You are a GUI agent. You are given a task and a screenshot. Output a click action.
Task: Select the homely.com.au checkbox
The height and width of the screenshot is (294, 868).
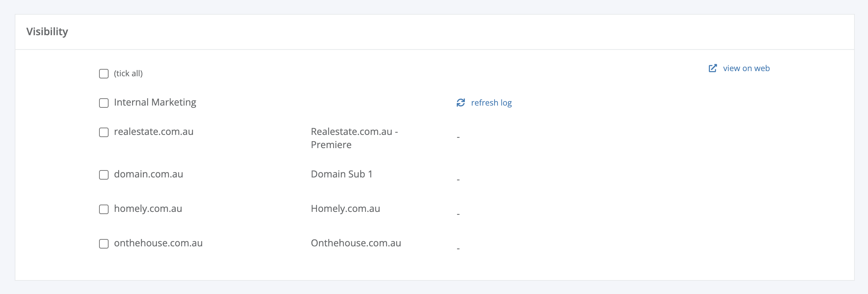click(x=104, y=209)
